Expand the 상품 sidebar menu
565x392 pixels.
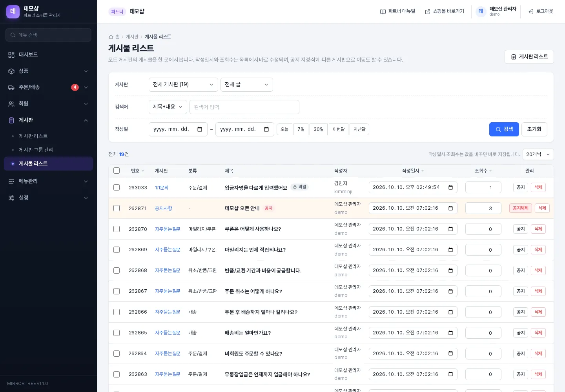pos(49,71)
